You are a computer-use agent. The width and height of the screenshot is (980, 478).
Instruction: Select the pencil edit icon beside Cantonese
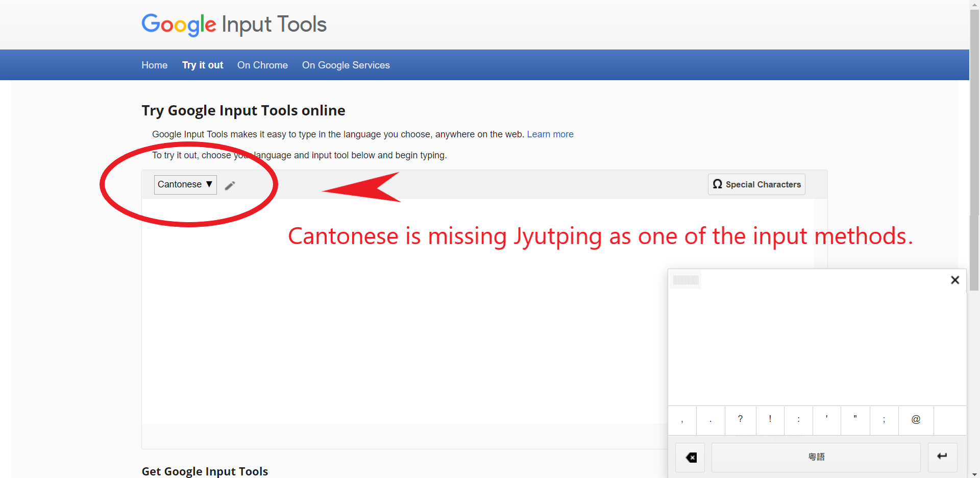click(230, 185)
